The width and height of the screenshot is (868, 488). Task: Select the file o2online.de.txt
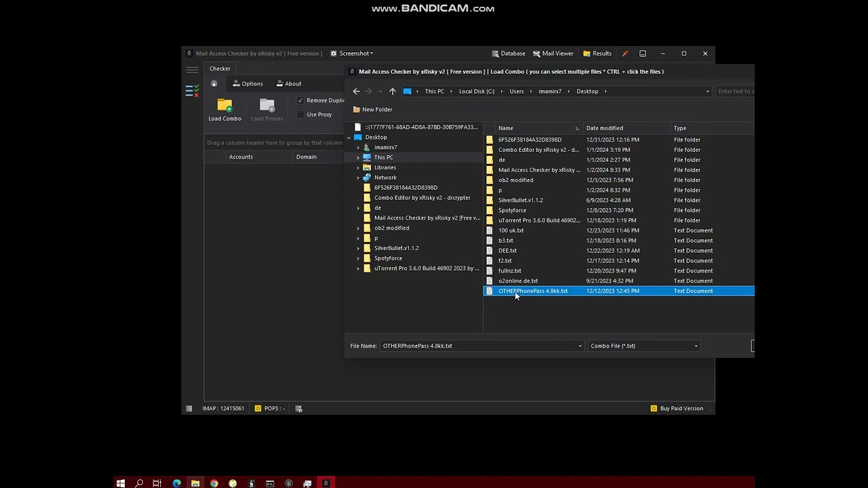pyautogui.click(x=518, y=281)
